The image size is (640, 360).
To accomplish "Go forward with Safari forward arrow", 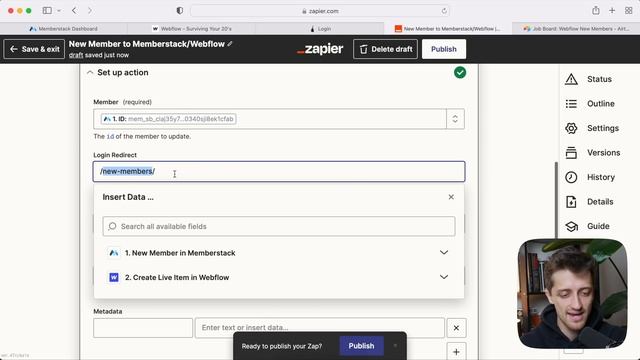I will click(x=89, y=11).
